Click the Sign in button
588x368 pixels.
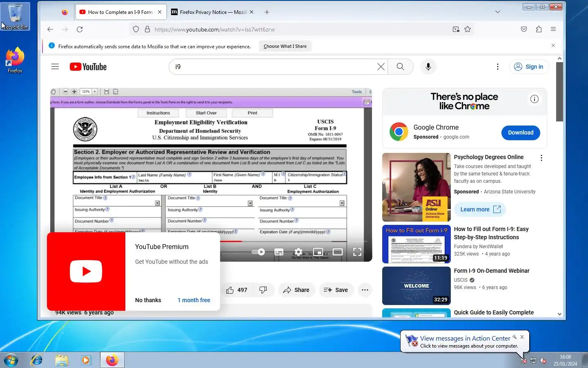[529, 67]
